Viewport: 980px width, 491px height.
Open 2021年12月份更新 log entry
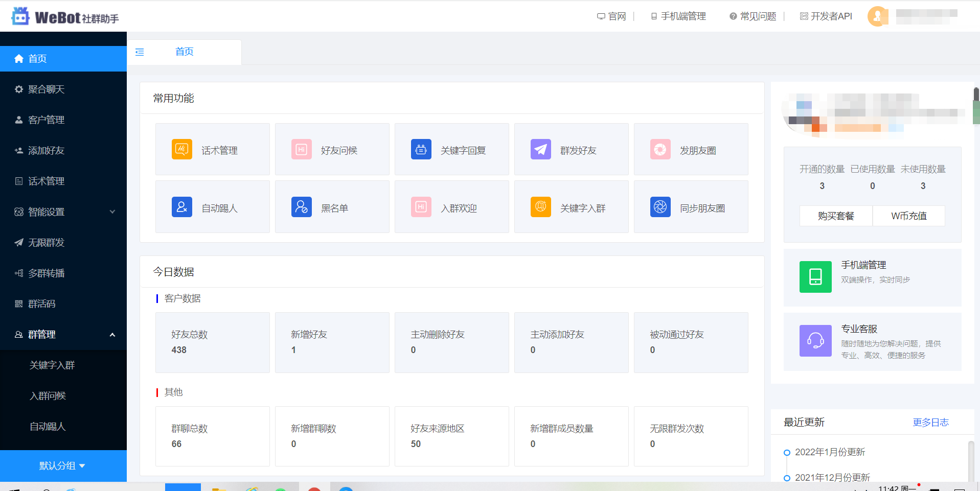click(x=832, y=478)
